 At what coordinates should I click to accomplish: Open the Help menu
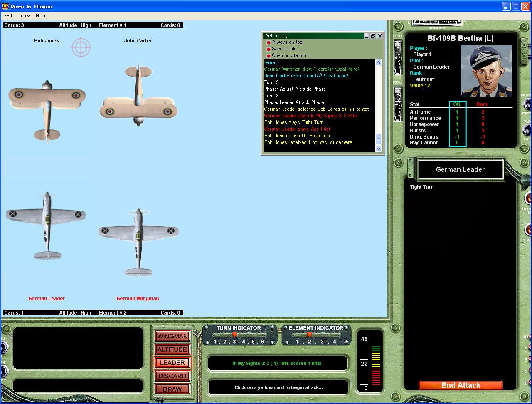[40, 16]
